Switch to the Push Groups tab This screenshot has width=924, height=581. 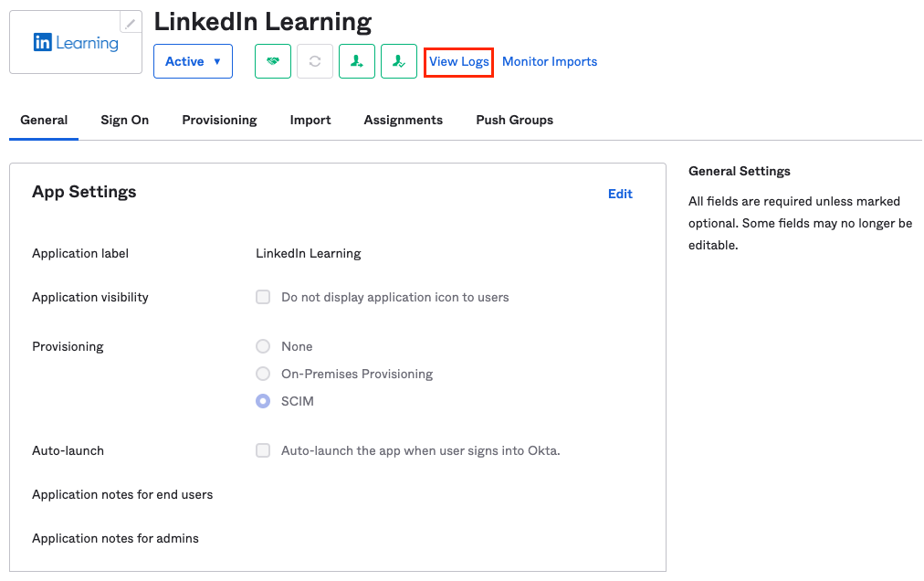[514, 120]
